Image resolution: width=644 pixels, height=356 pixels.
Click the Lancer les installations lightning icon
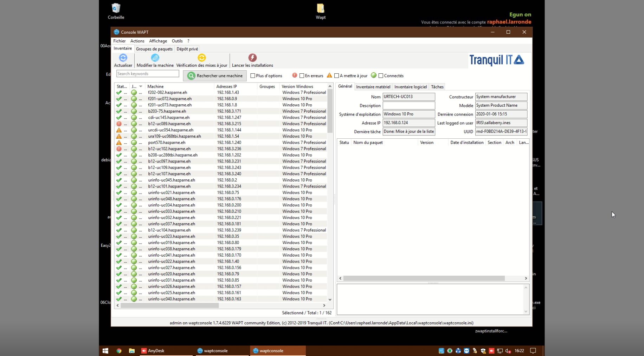pos(252,58)
